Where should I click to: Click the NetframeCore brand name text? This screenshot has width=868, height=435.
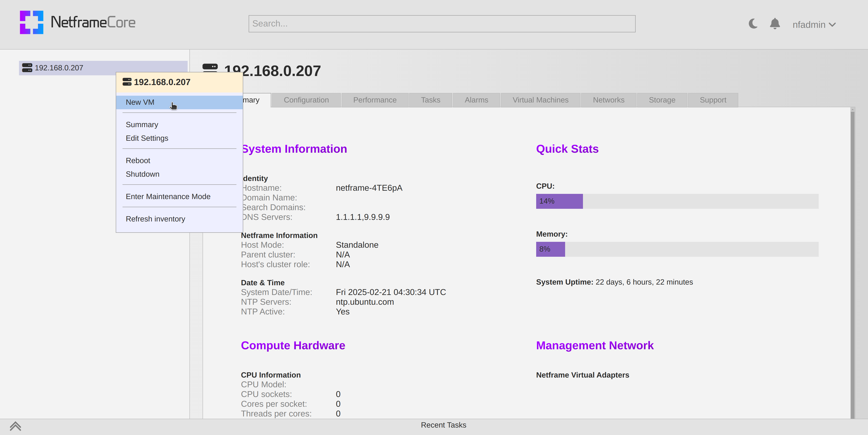click(x=93, y=22)
